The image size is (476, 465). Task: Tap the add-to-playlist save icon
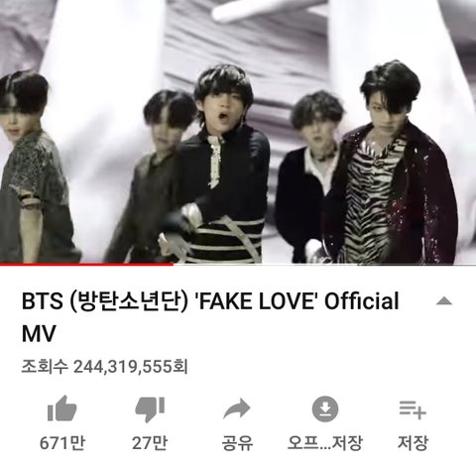(413, 409)
